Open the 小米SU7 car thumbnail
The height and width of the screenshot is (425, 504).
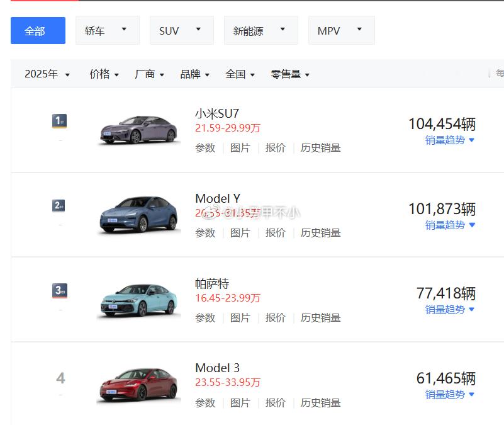[138, 130]
